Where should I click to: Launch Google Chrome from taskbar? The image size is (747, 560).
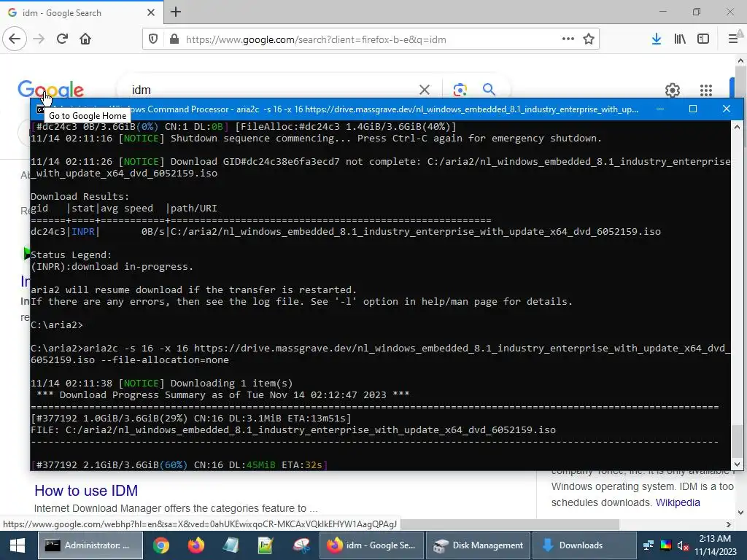(x=161, y=545)
